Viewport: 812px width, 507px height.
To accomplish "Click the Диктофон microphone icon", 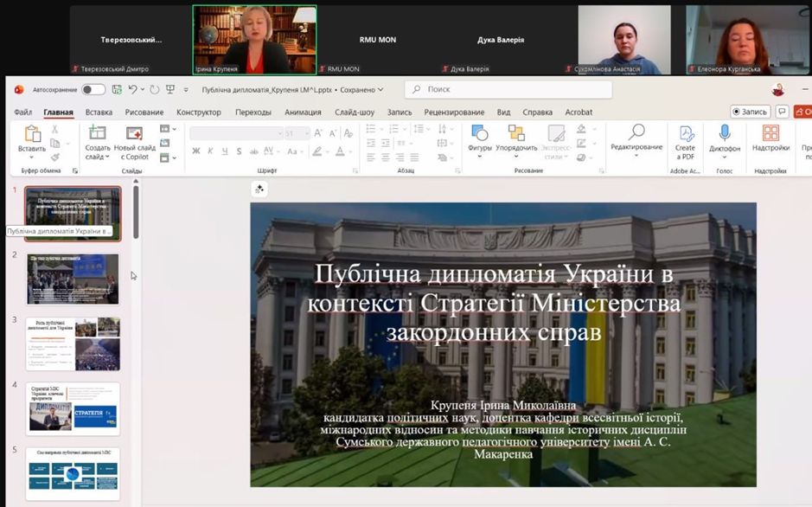I will click(x=725, y=133).
